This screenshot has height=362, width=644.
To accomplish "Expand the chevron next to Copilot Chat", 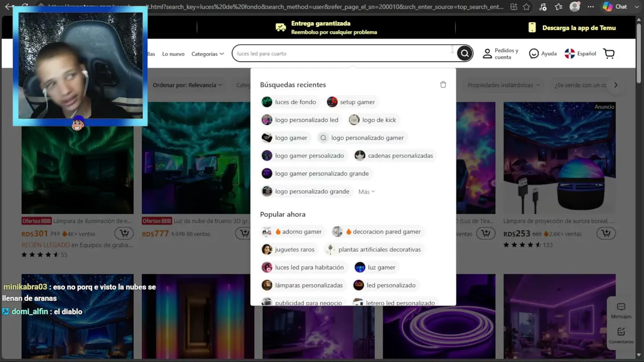I will click(x=636, y=7).
